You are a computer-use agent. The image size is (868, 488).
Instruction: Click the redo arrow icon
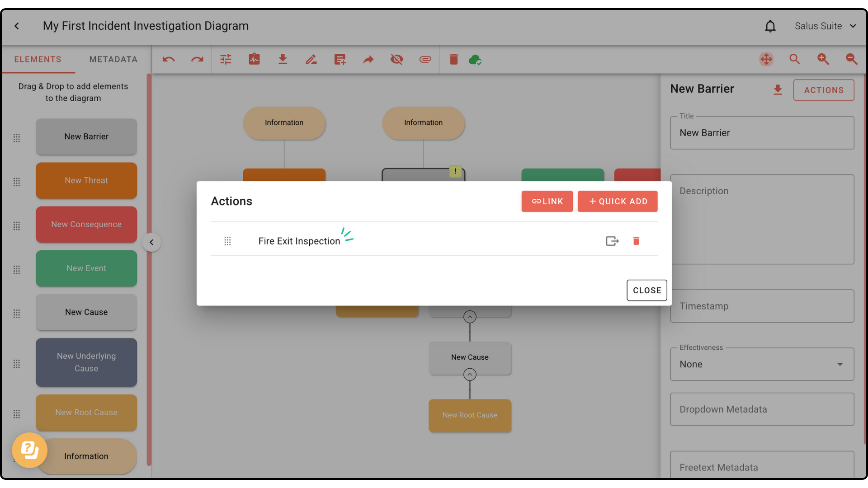click(197, 59)
